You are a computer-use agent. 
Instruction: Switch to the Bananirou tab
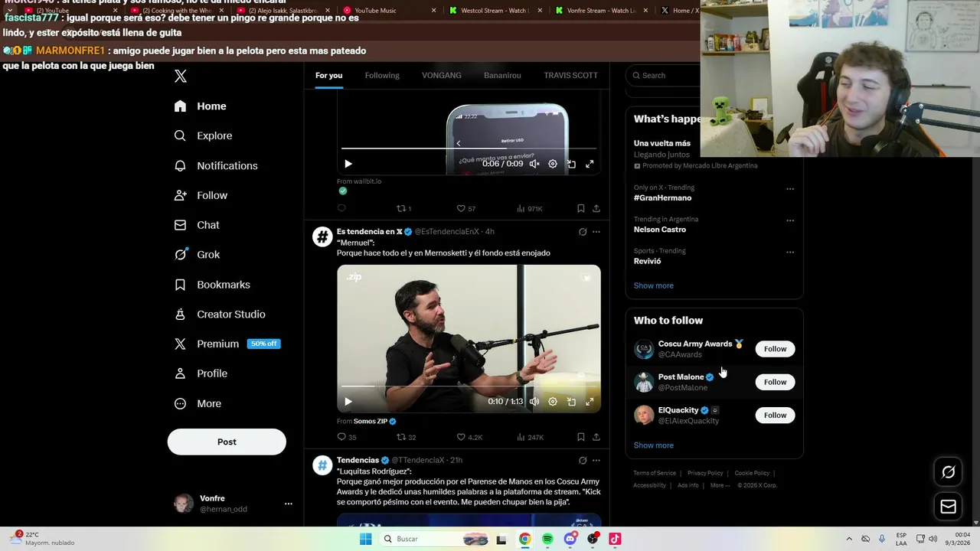(502, 75)
